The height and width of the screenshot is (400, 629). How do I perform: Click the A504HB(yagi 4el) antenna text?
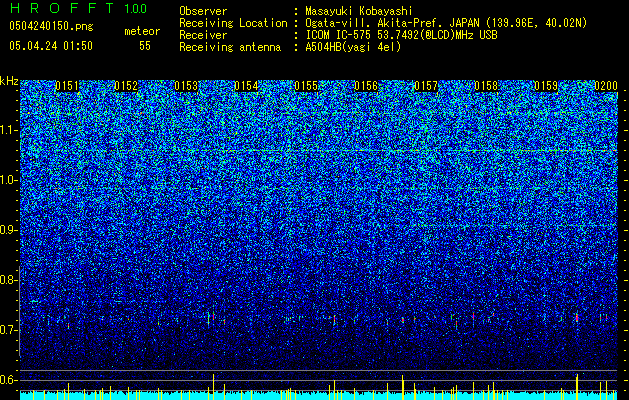[x=353, y=47]
